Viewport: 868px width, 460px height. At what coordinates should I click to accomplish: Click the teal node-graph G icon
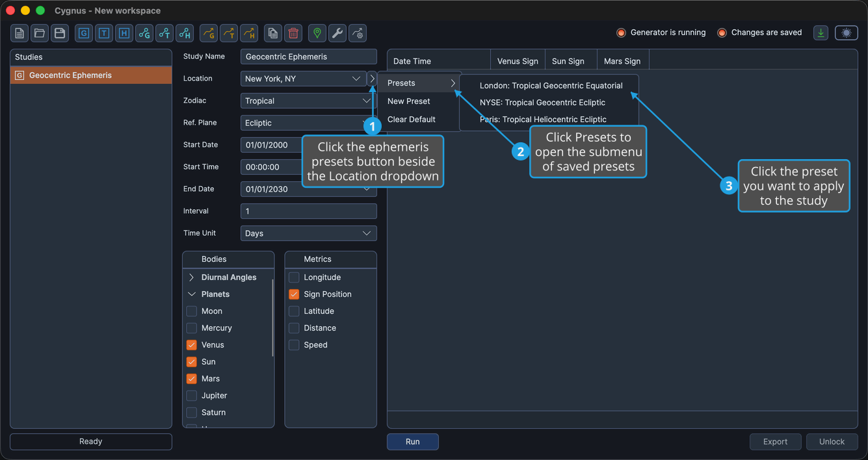144,33
